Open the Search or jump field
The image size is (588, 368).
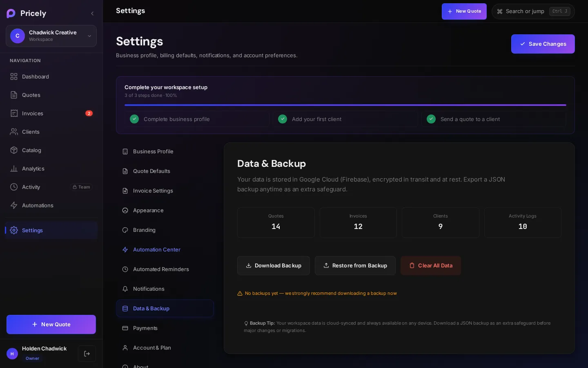533,11
